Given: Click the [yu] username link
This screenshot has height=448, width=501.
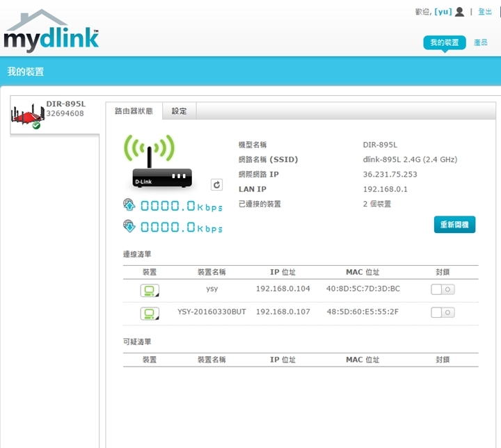Looking at the screenshot, I should click(443, 12).
